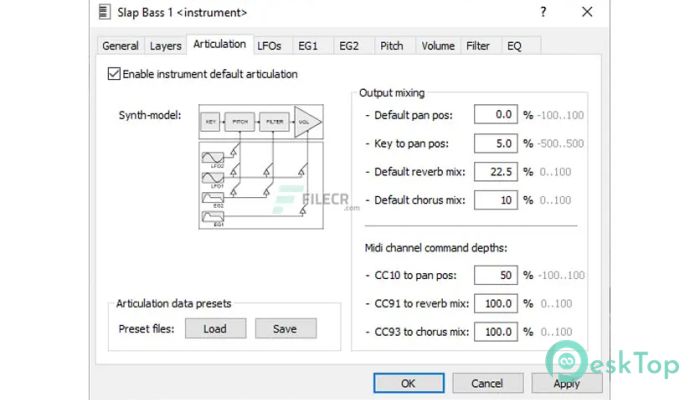Edit the Default chorus mix value
This screenshot has width=700, height=400.
[496, 200]
